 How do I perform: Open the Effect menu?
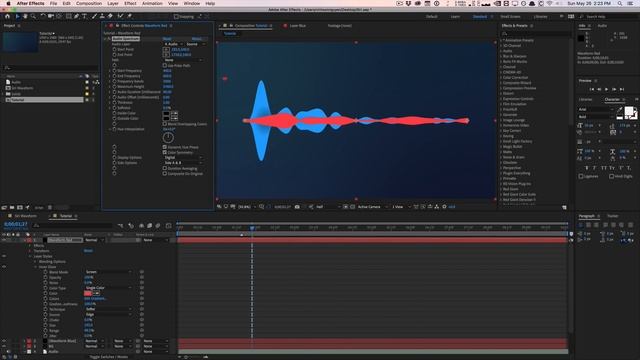[130, 3]
